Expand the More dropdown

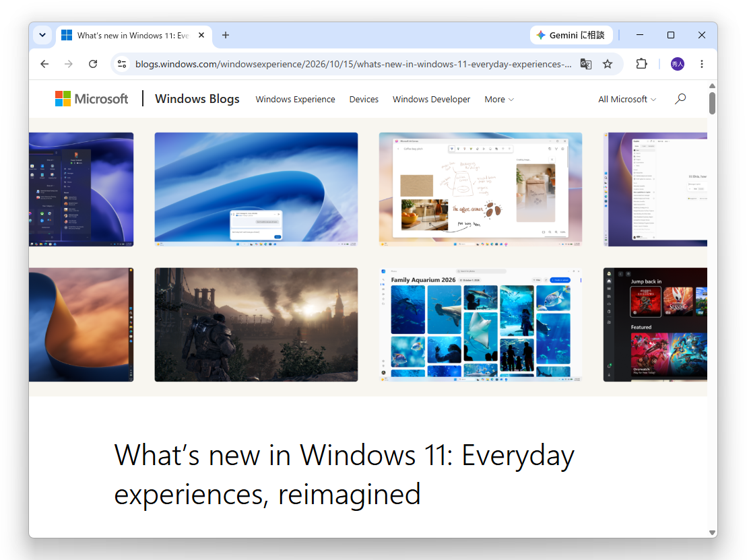point(499,99)
